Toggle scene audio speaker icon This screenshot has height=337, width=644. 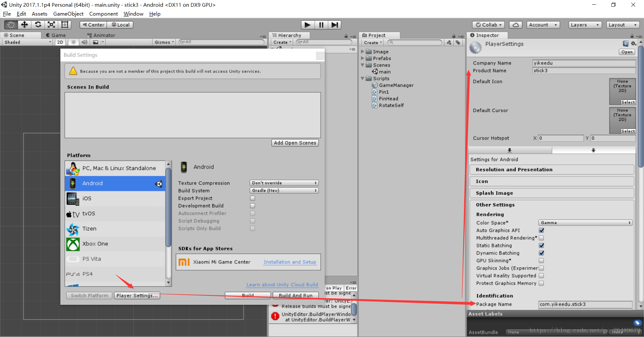point(85,42)
